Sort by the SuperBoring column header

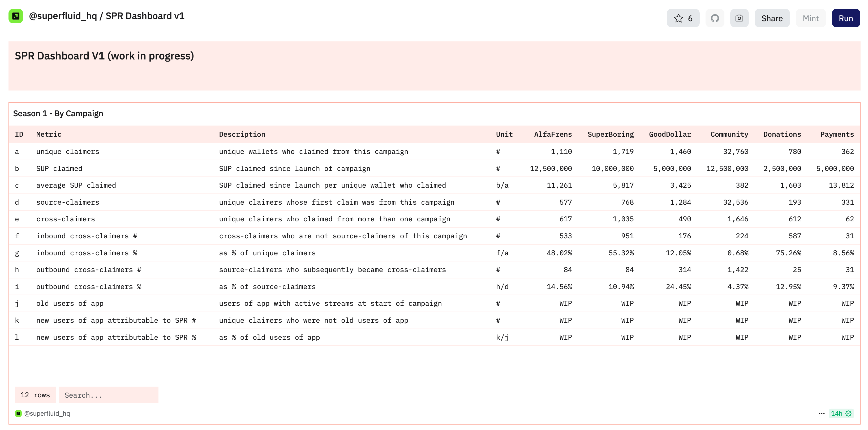(x=610, y=135)
